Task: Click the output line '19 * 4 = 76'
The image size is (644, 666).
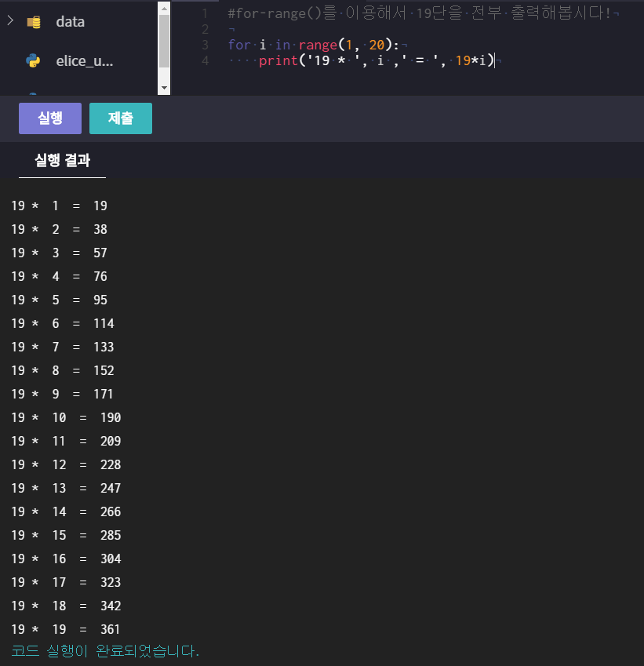Action: pos(59,276)
